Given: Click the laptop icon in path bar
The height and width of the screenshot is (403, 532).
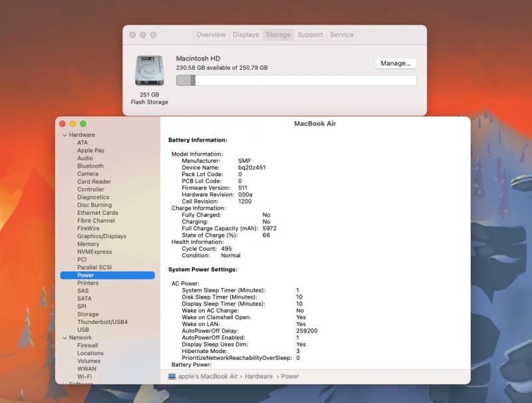Looking at the screenshot, I should [172, 376].
